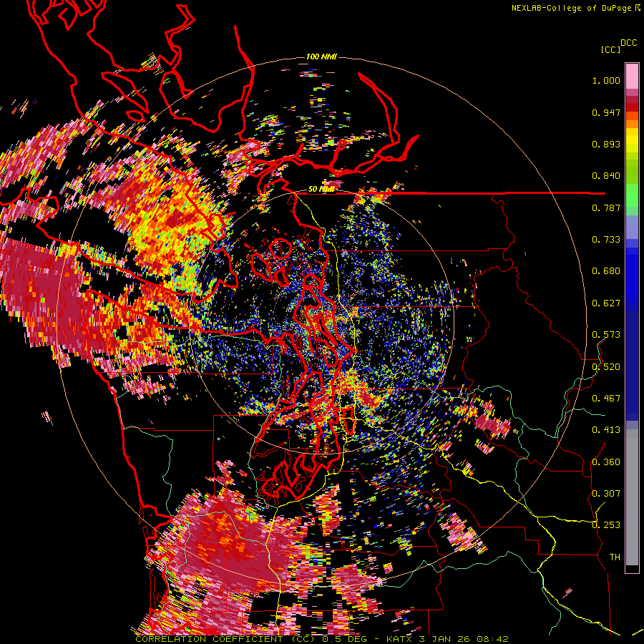Click the 0.733 scale value
The width and height of the screenshot is (644, 644).
tap(606, 240)
